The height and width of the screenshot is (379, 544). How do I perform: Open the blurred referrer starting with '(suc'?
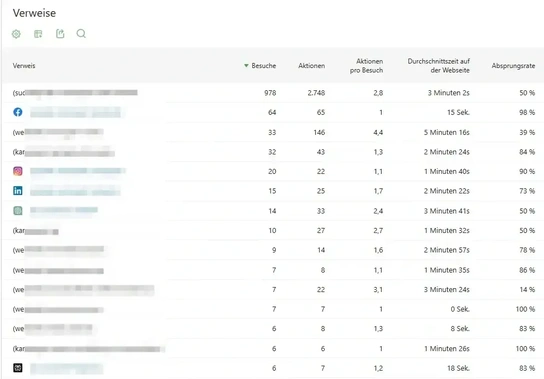tap(75, 93)
